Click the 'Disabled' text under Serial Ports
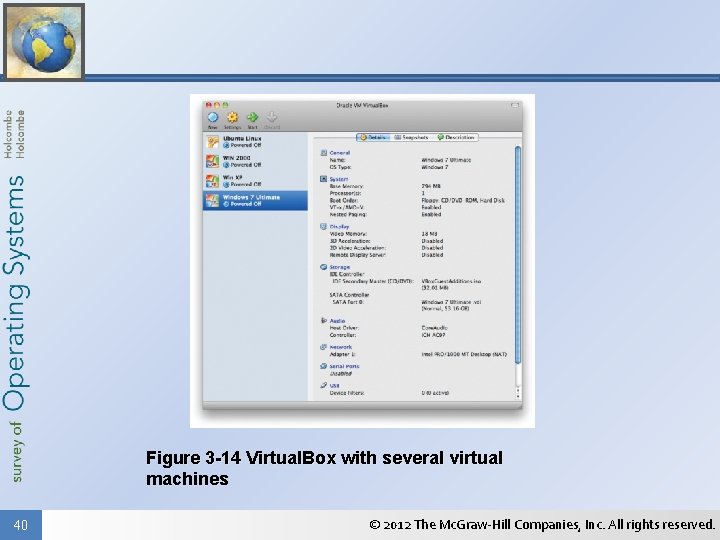The image size is (720, 540). (x=341, y=374)
